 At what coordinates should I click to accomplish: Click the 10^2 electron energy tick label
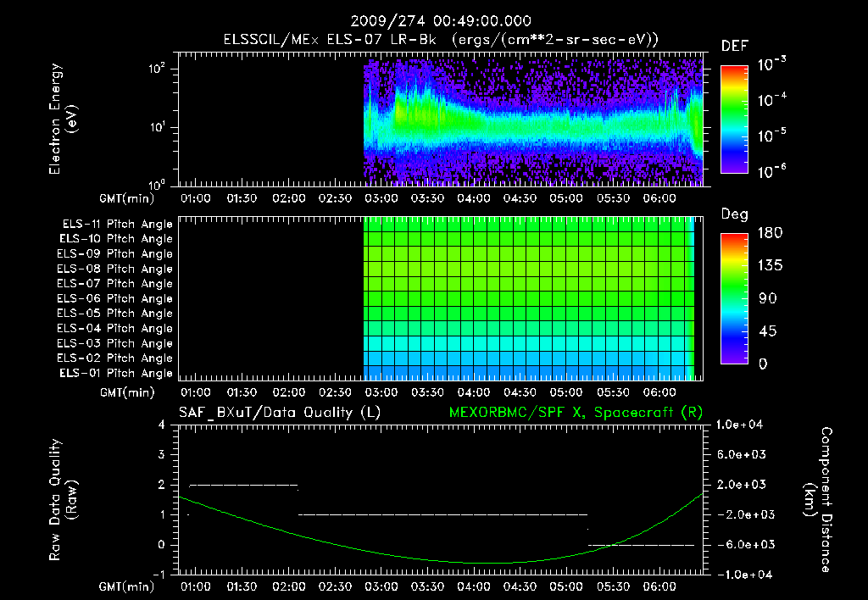(157, 69)
